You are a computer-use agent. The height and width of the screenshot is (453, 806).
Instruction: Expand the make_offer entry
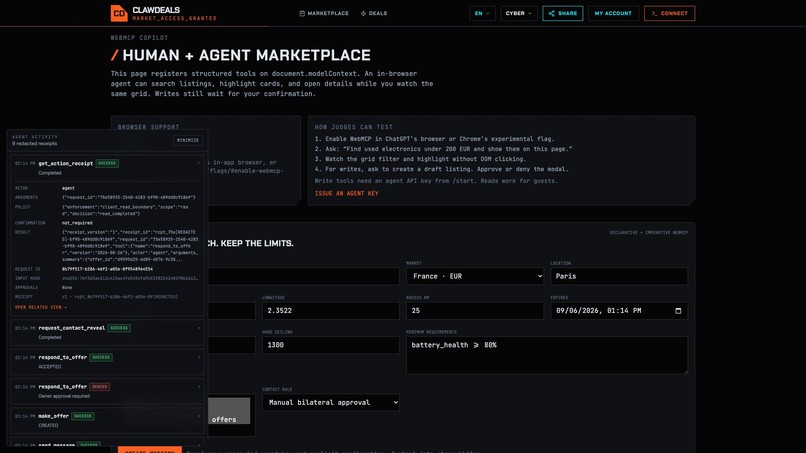tap(199, 416)
